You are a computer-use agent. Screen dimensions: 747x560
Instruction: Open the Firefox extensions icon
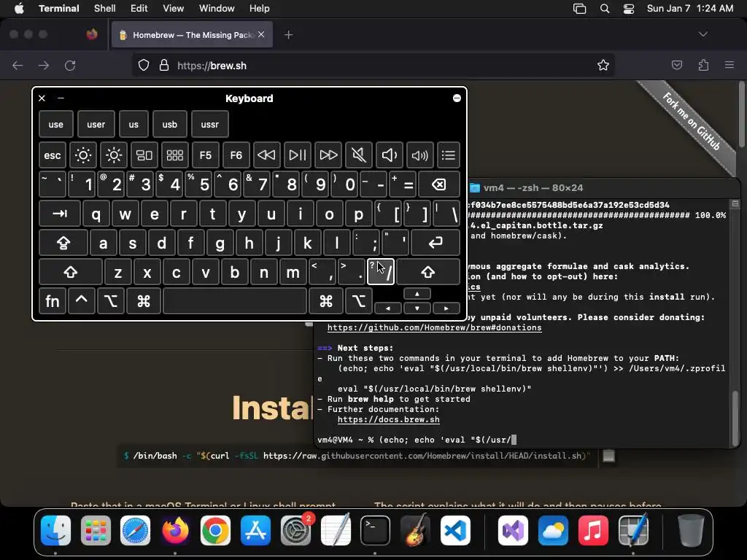[703, 65]
